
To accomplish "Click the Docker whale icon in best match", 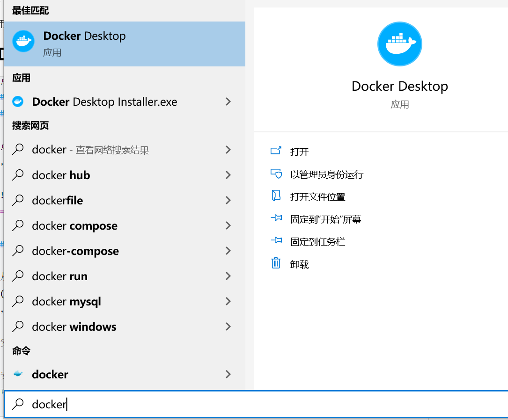I will click(23, 41).
